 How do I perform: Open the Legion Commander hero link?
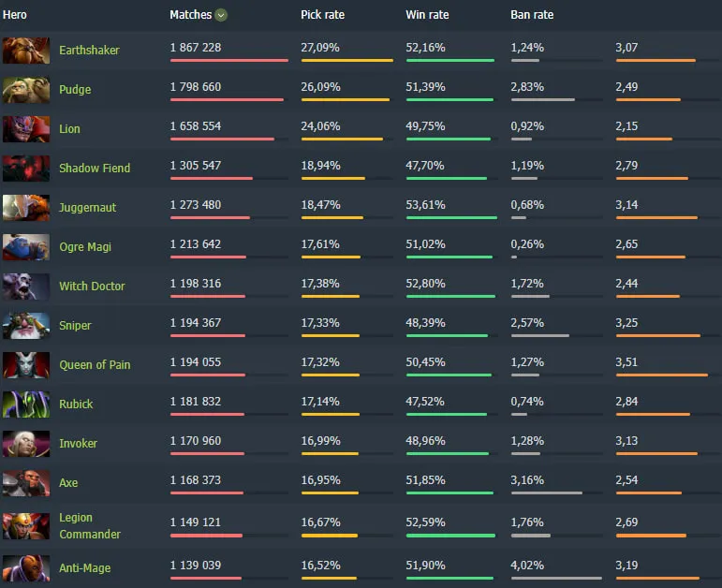coord(90,526)
